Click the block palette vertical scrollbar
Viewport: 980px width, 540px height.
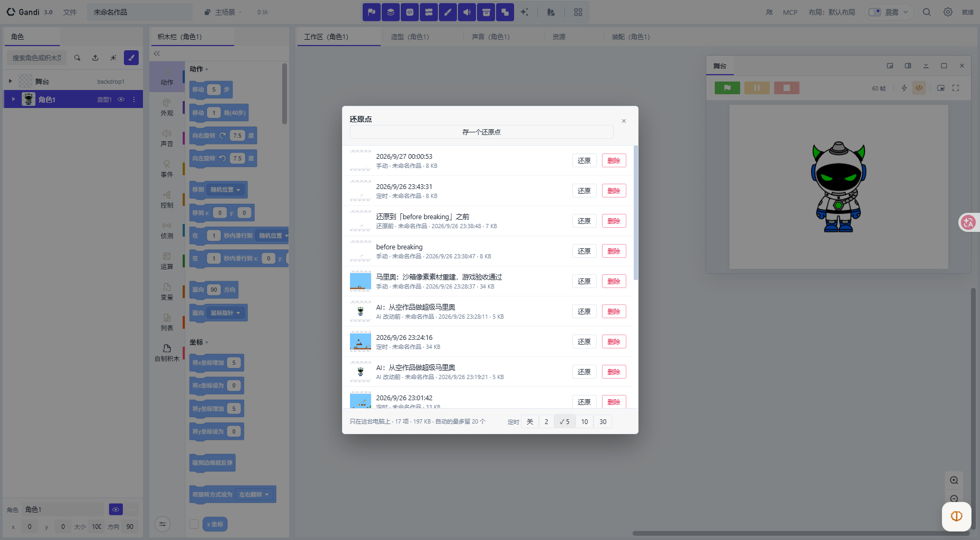pyautogui.click(x=284, y=94)
